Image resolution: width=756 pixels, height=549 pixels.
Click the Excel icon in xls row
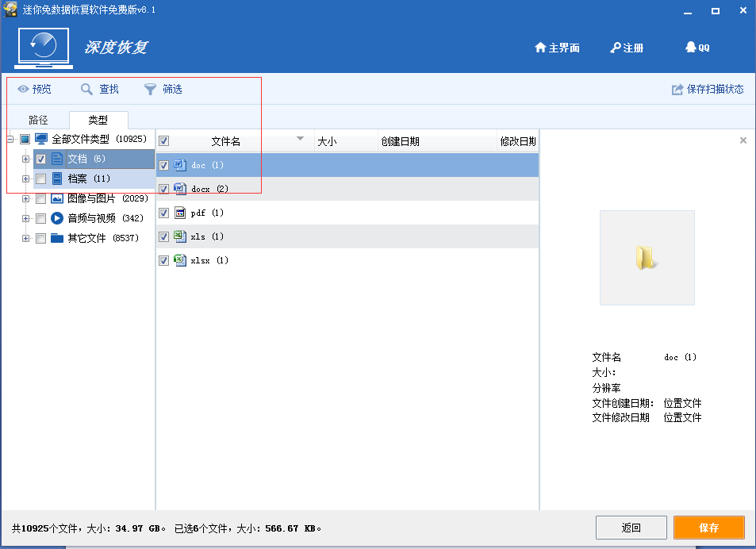coord(180,236)
